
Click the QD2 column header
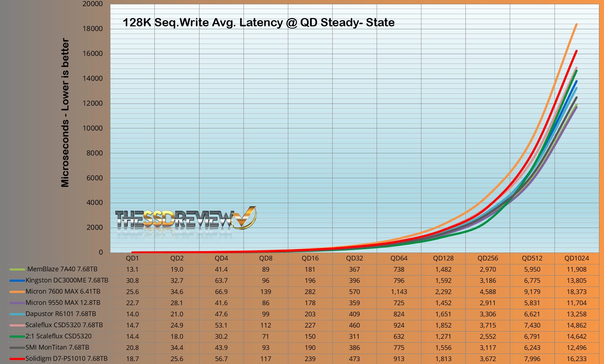coord(177,258)
